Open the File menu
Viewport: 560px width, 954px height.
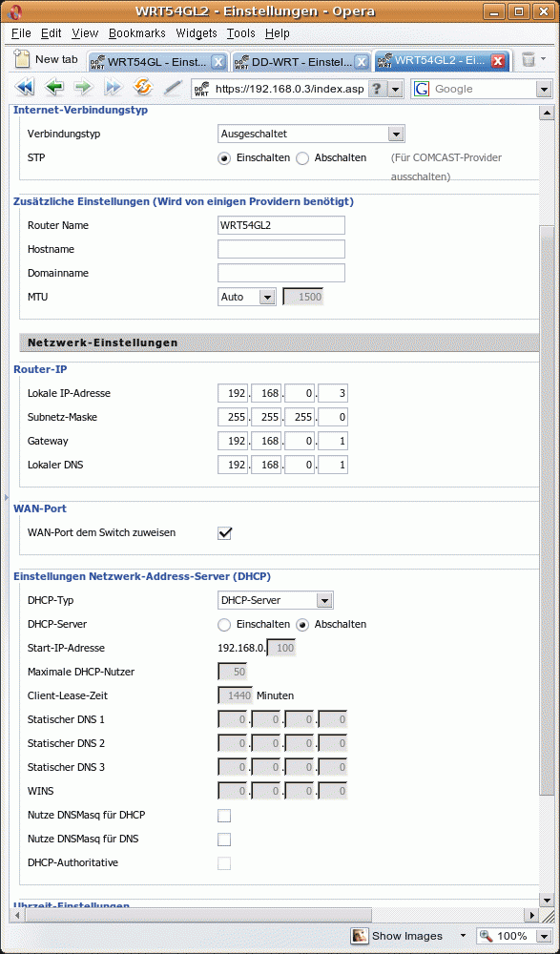tap(21, 33)
